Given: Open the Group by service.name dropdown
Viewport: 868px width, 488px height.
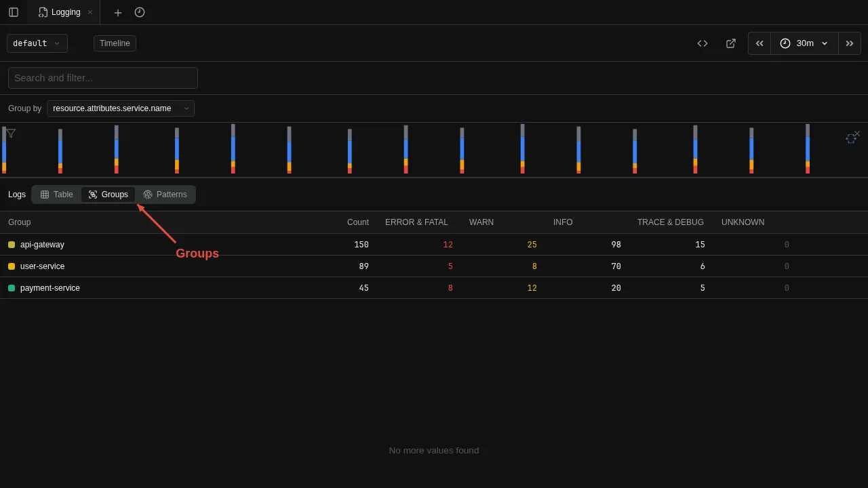Looking at the screenshot, I should [121, 108].
